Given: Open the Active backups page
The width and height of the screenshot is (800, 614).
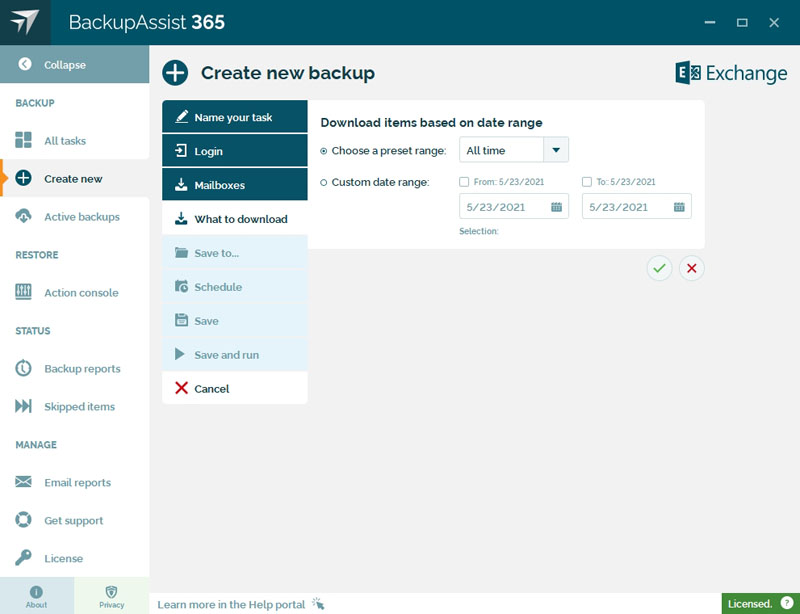Looking at the screenshot, I should 74,216.
